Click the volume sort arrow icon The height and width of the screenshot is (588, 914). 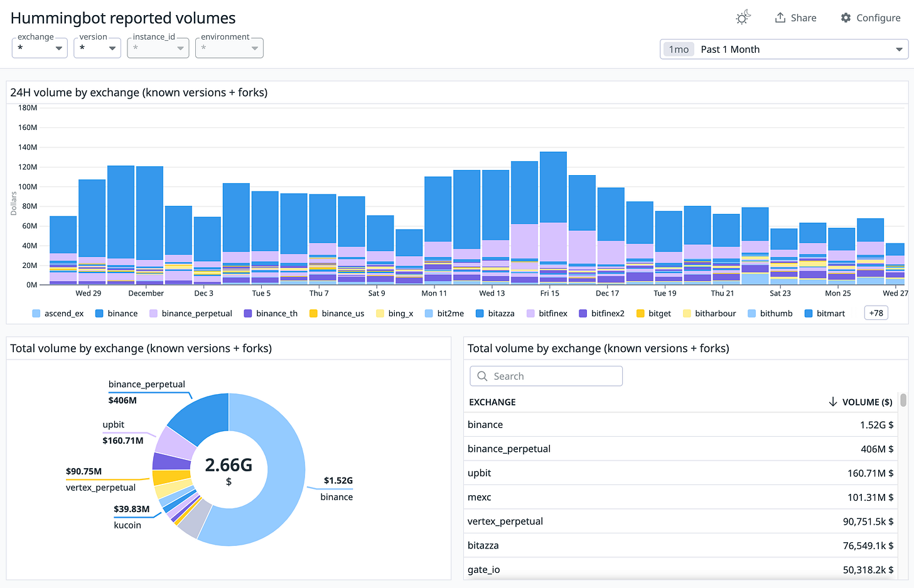tap(833, 402)
